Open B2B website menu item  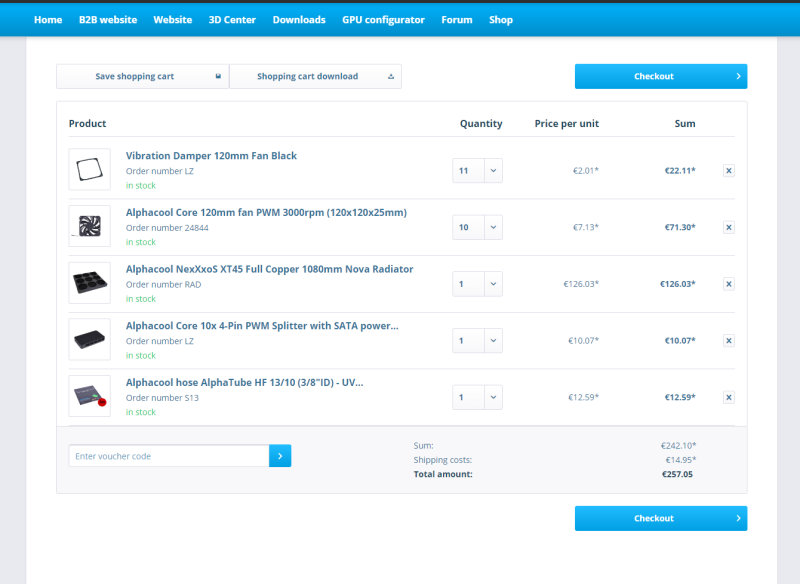click(108, 19)
